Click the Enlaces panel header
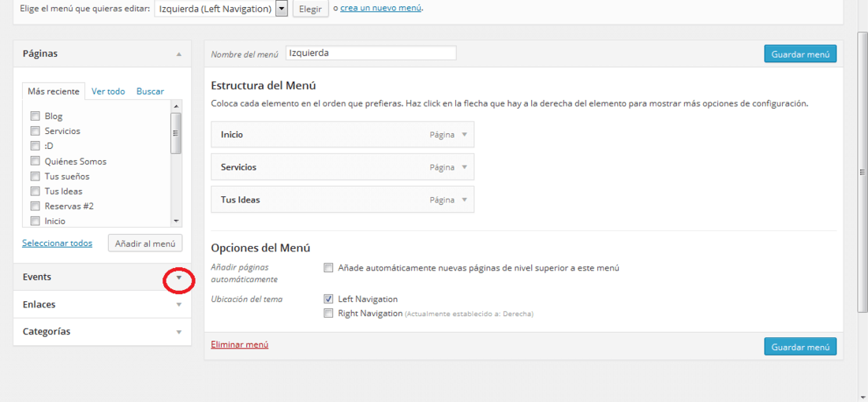The width and height of the screenshot is (868, 402). [103, 305]
